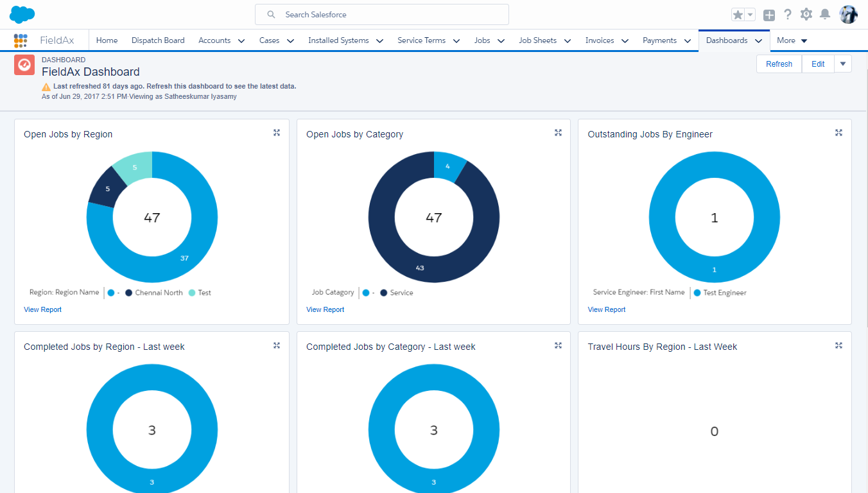View Report for Open Jobs by Region
The width and height of the screenshot is (868, 493).
pyautogui.click(x=42, y=309)
